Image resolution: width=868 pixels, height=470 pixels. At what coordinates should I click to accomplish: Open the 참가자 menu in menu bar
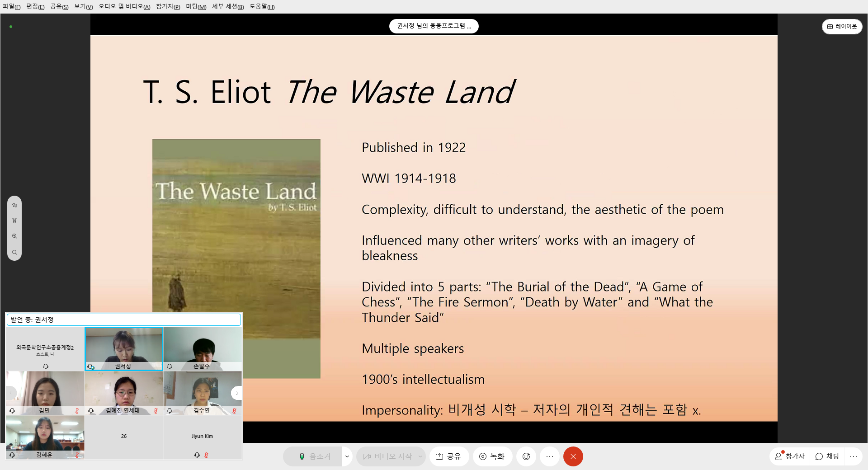pos(168,7)
